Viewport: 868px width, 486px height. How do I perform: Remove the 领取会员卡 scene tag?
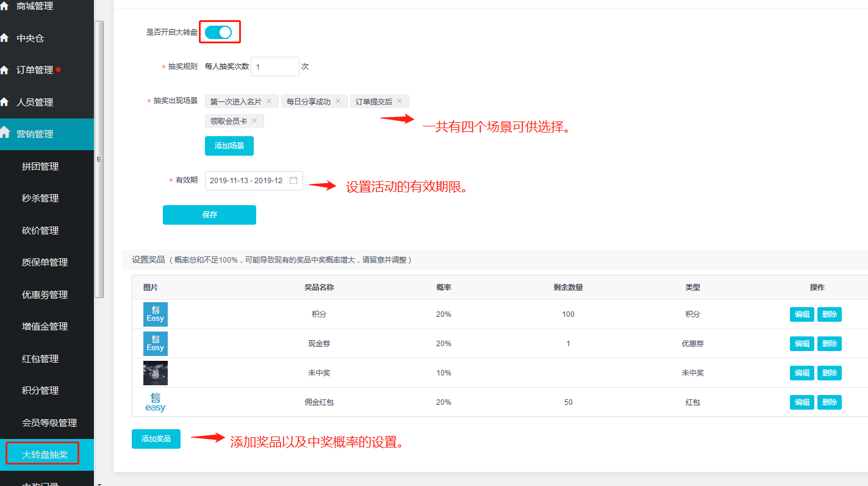tap(254, 121)
